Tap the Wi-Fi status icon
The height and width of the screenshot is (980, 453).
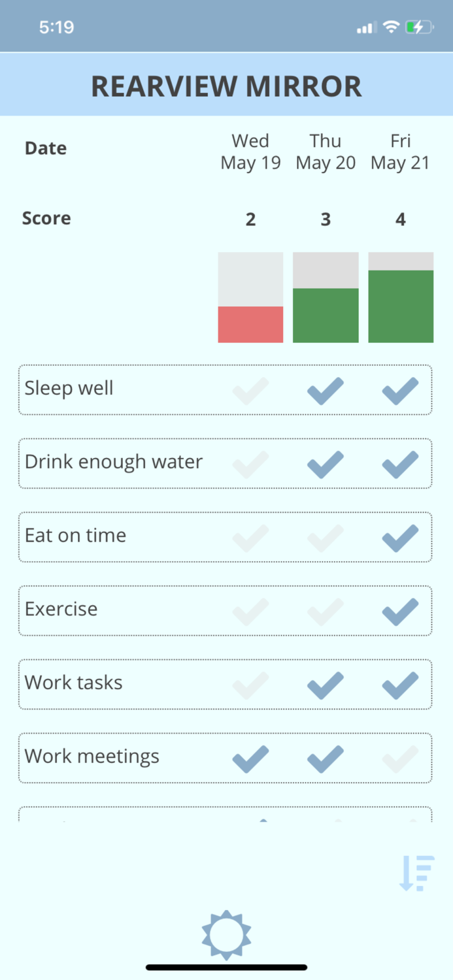tap(391, 27)
